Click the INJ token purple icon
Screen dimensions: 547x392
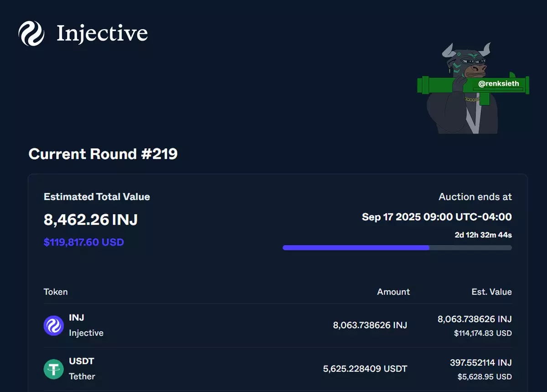[x=53, y=326]
